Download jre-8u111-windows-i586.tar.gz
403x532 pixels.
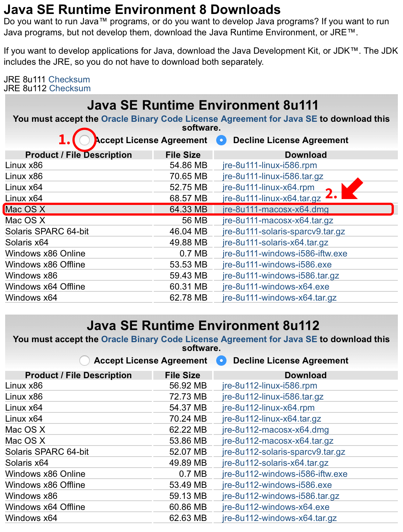[x=281, y=276]
